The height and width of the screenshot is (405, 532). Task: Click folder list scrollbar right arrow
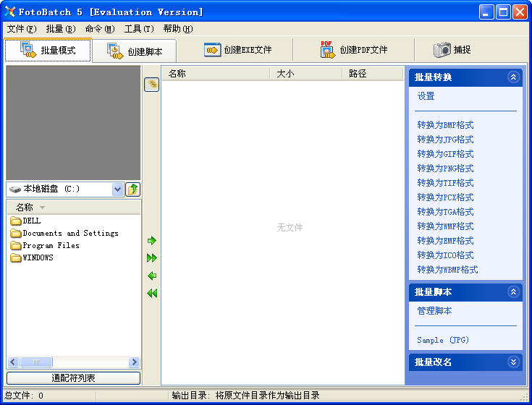(134, 362)
